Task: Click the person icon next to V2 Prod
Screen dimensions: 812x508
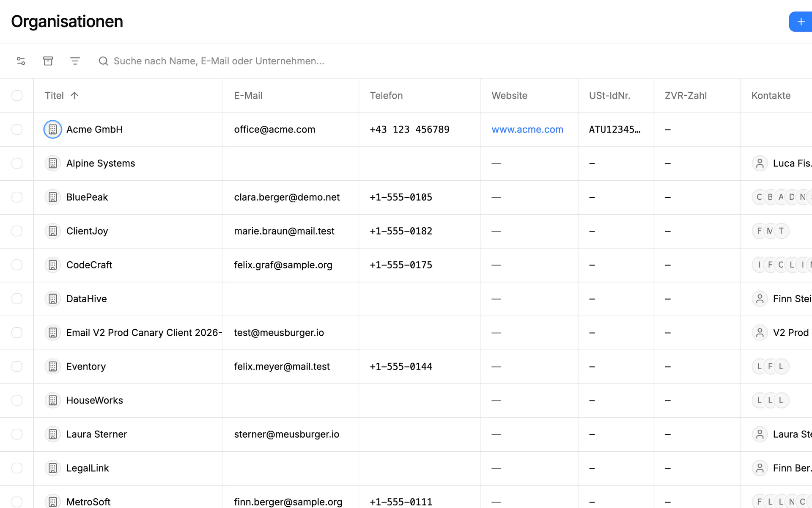Action: (760, 333)
